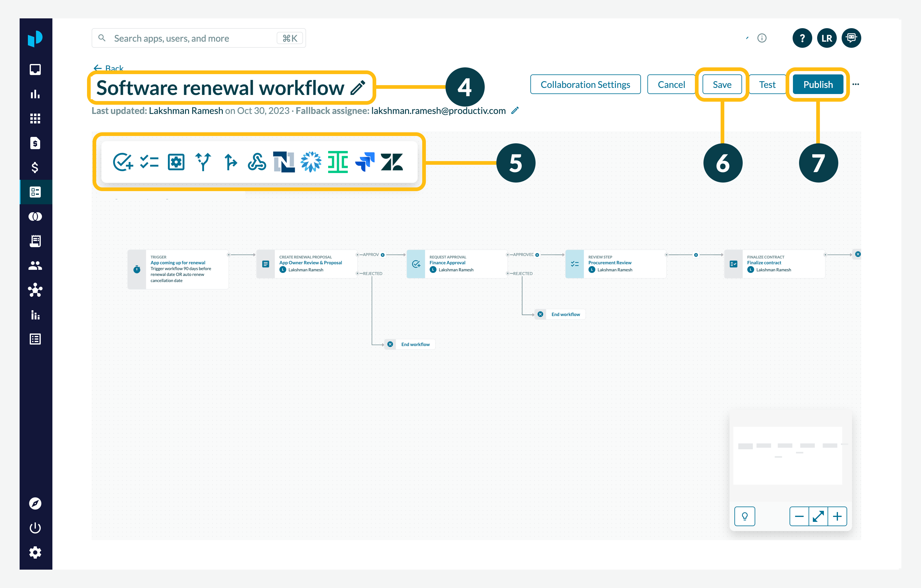Add an approval step from the toolbar
The width and height of the screenshot is (921, 588).
coord(123,162)
